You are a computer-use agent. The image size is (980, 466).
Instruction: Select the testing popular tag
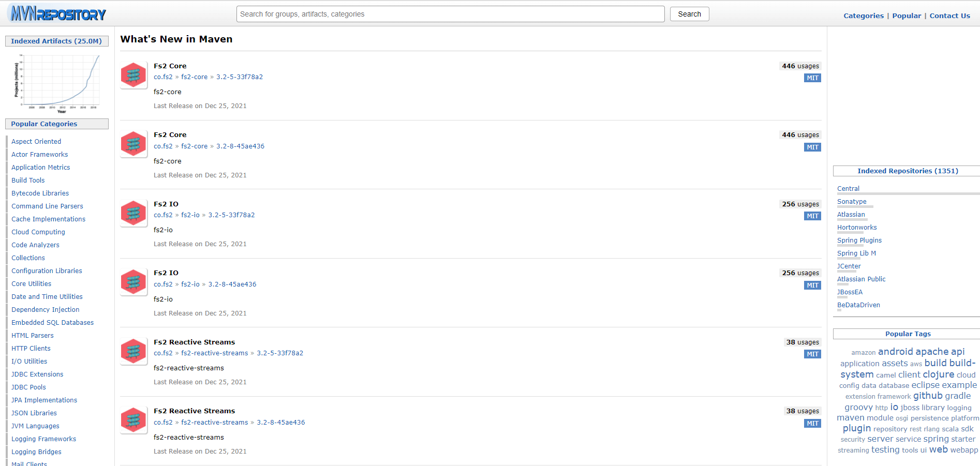pyautogui.click(x=885, y=449)
